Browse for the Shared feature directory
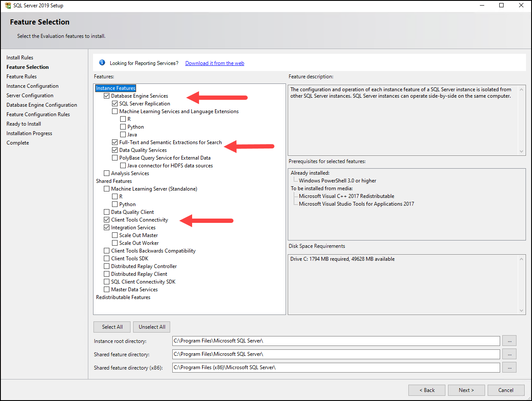The height and width of the screenshot is (401, 532). 509,354
